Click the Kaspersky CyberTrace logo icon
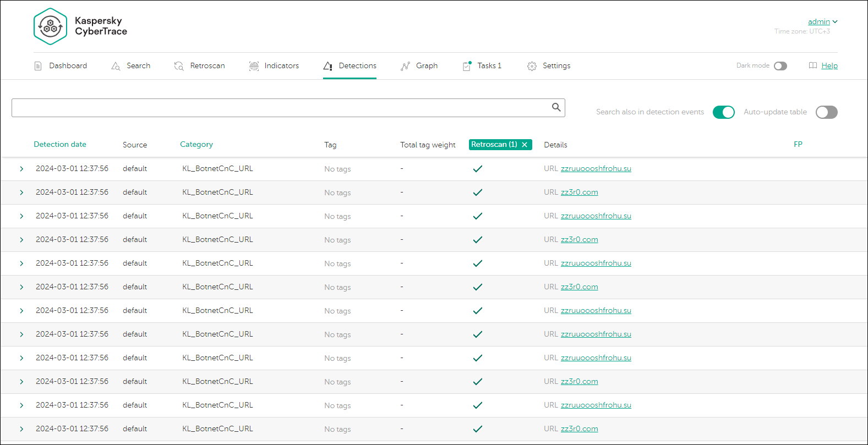Image resolution: width=868 pixels, height=445 pixels. click(x=50, y=26)
